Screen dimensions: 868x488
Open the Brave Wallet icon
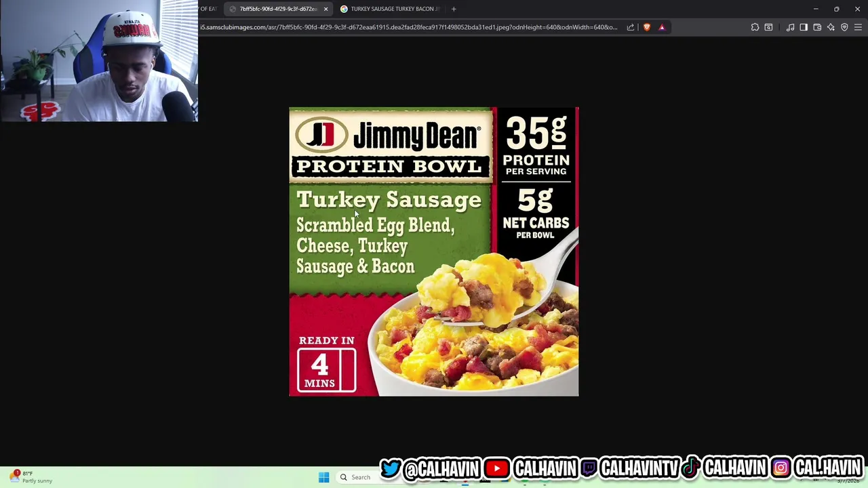(x=817, y=27)
